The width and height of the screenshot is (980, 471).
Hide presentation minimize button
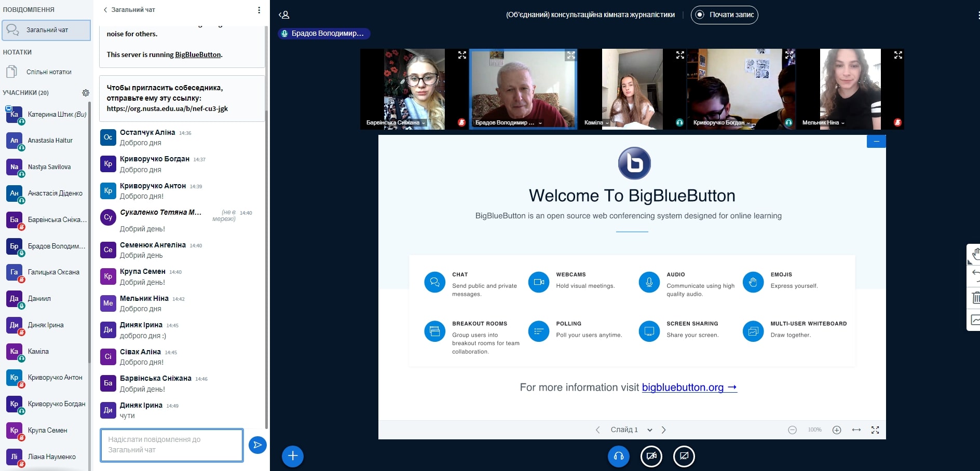[x=876, y=141]
